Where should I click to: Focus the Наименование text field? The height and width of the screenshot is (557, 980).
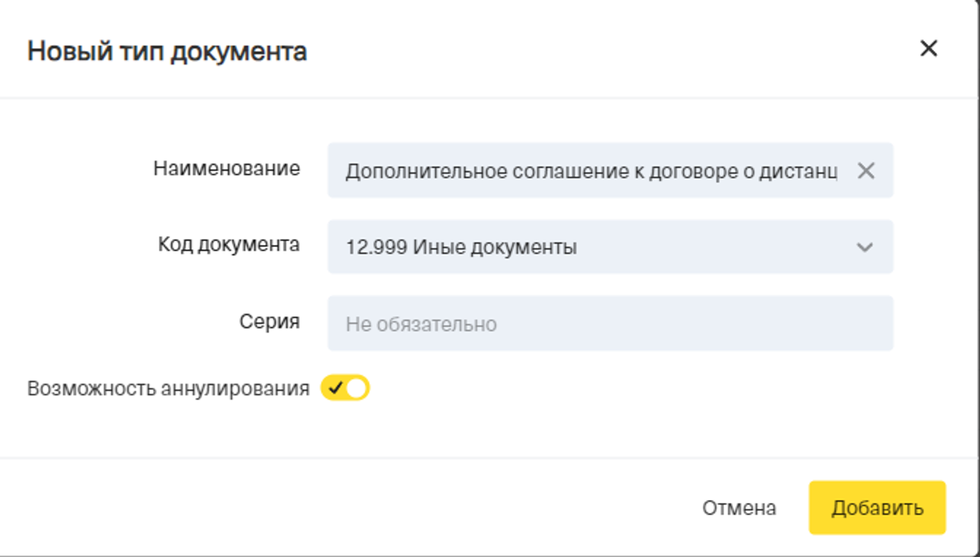tap(591, 171)
